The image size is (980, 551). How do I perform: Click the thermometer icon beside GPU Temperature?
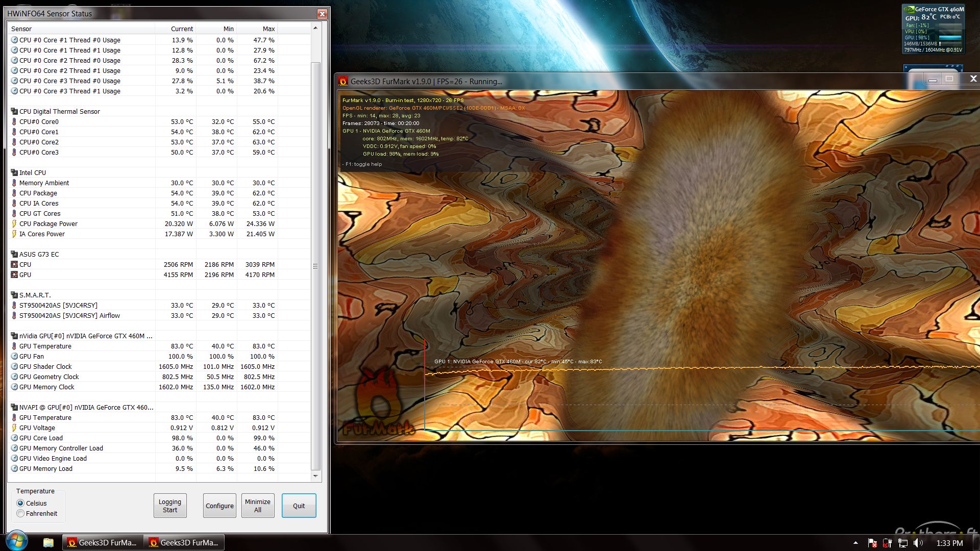[14, 346]
